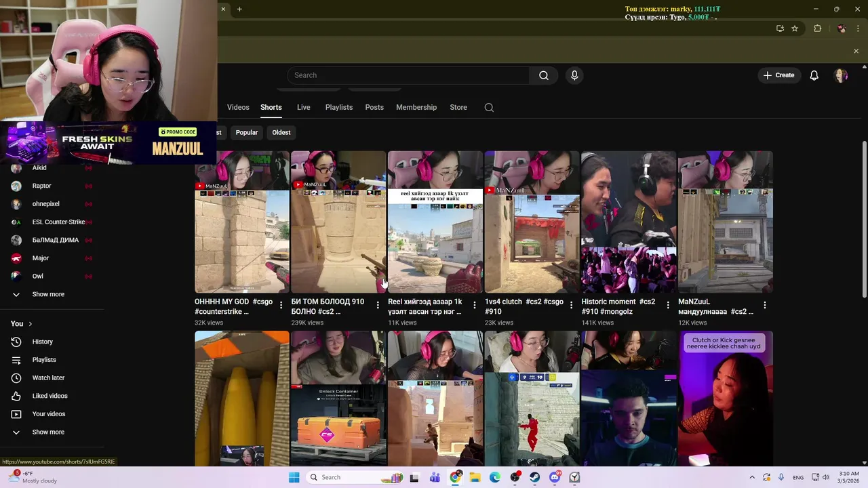Activate voice search microphone icon
The image size is (868, 488).
(x=574, y=75)
